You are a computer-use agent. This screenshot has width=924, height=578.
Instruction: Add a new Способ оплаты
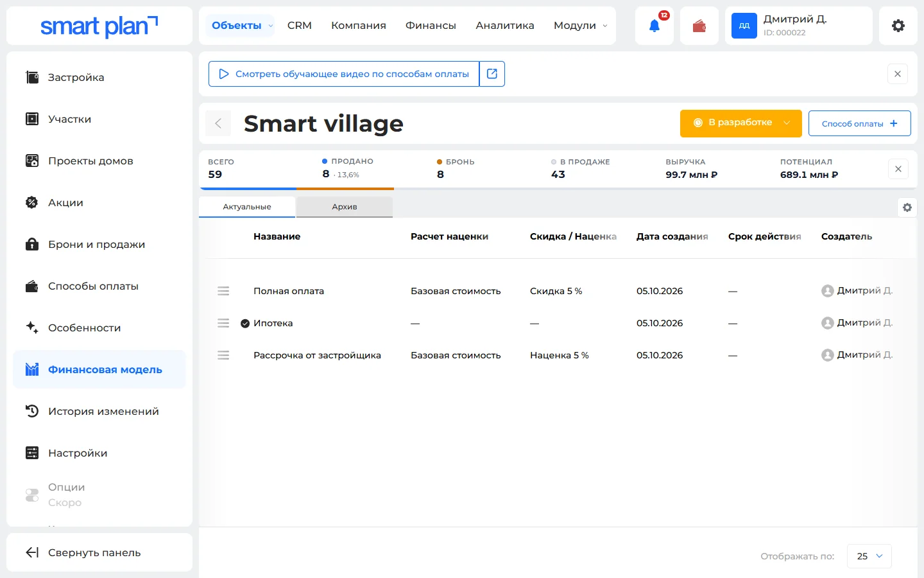coord(860,123)
